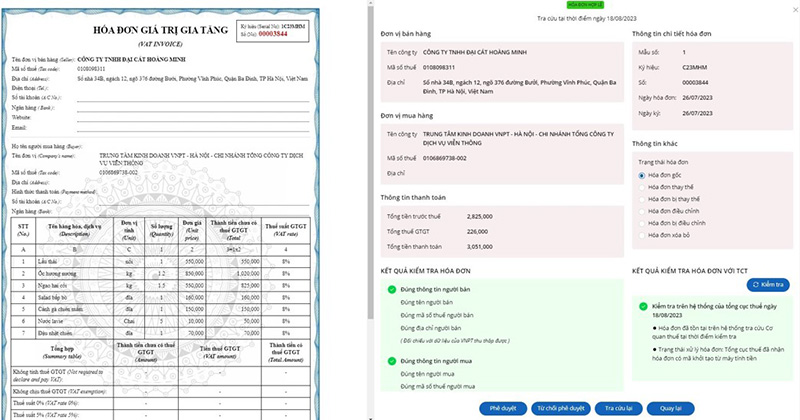Click amount 1,020,000 in invoice table

pyautogui.click(x=247, y=274)
